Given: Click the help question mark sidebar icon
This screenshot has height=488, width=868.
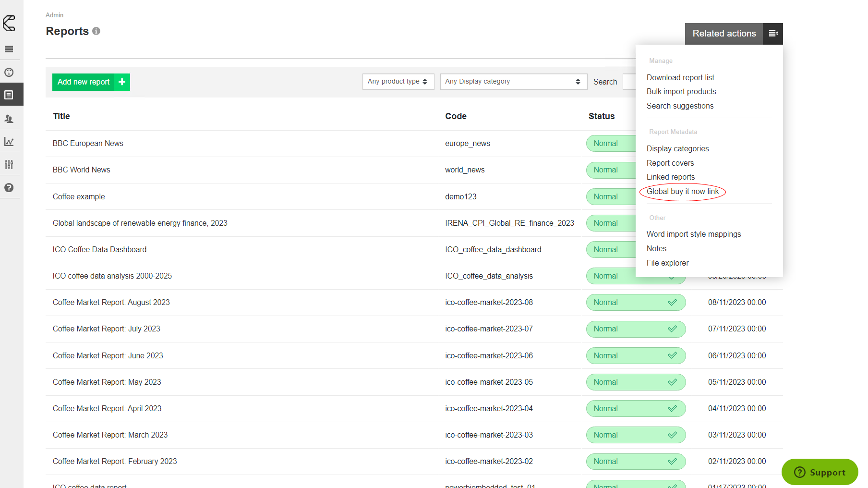Looking at the screenshot, I should (9, 188).
